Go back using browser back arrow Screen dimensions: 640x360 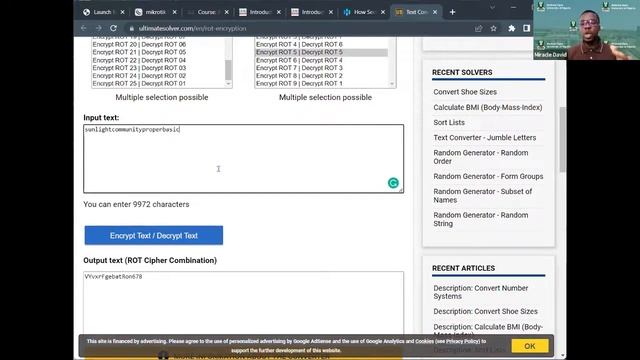pos(84,28)
